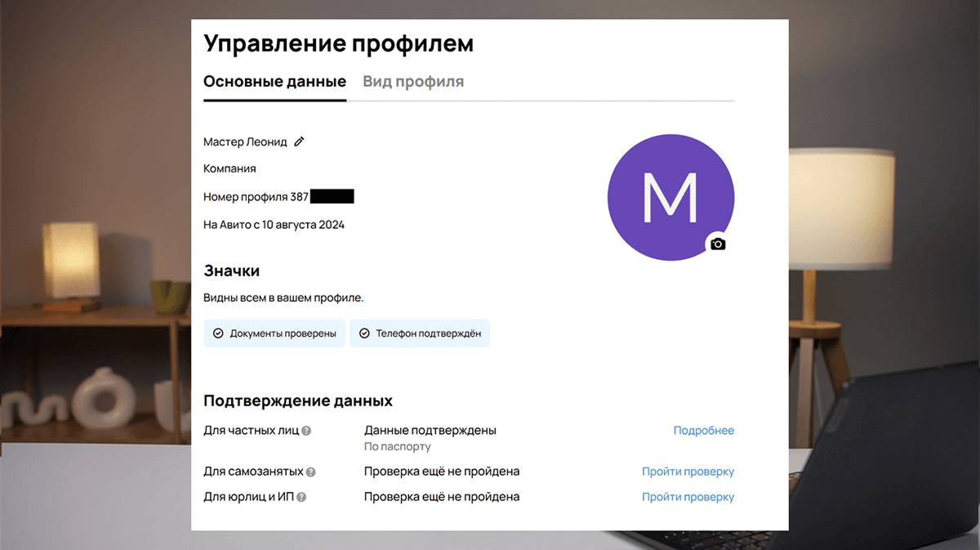Click checkmark icon in Телефон подтверждён badge
980x550 pixels.
point(364,333)
